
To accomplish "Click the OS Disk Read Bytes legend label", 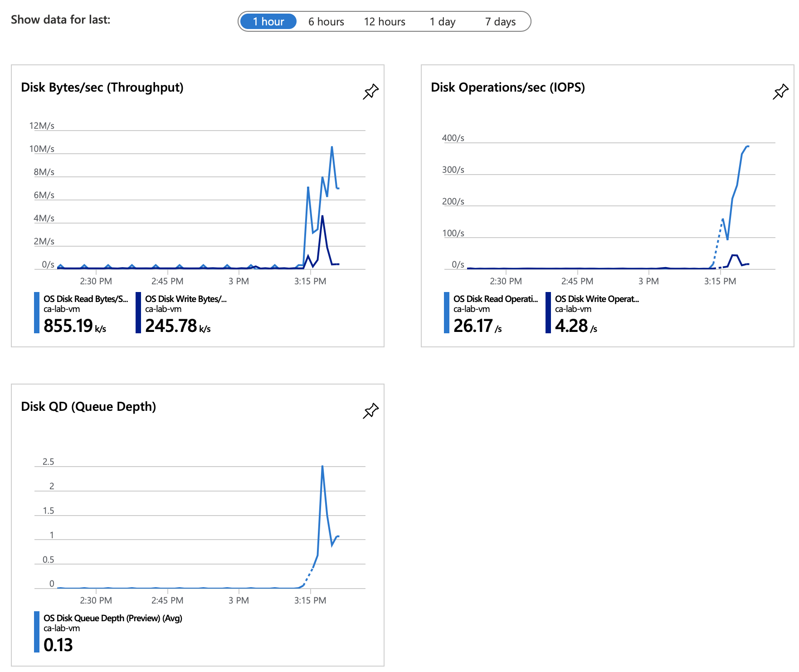I will pos(86,299).
